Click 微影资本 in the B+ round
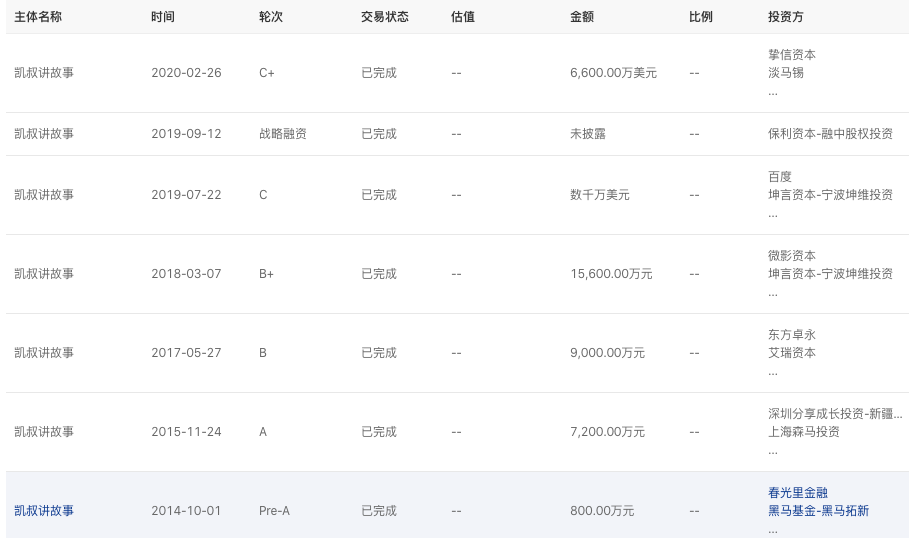The height and width of the screenshot is (538, 909). pyautogui.click(x=792, y=256)
